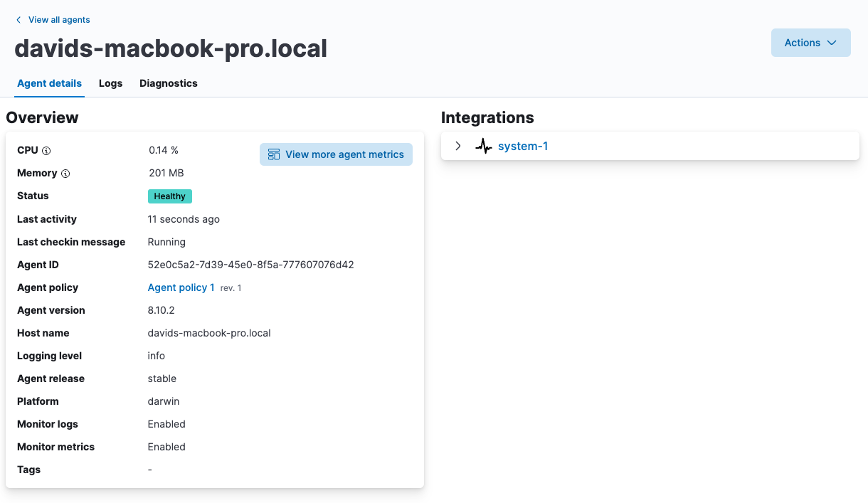Switch to the Agent details tab
Screen dimensions: 868x503
point(50,83)
